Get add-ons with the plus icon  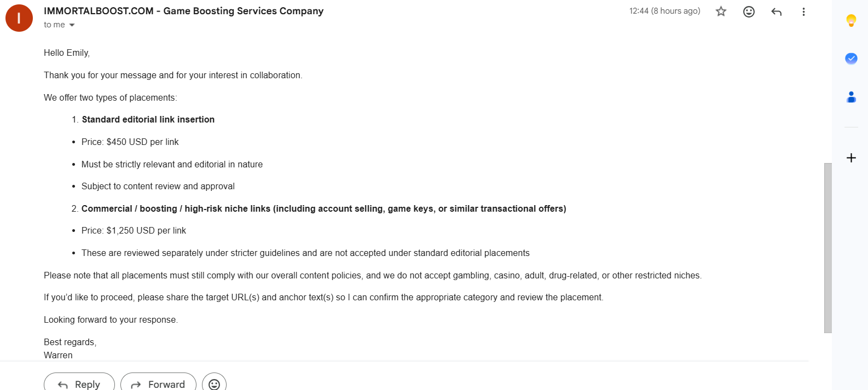click(x=851, y=158)
